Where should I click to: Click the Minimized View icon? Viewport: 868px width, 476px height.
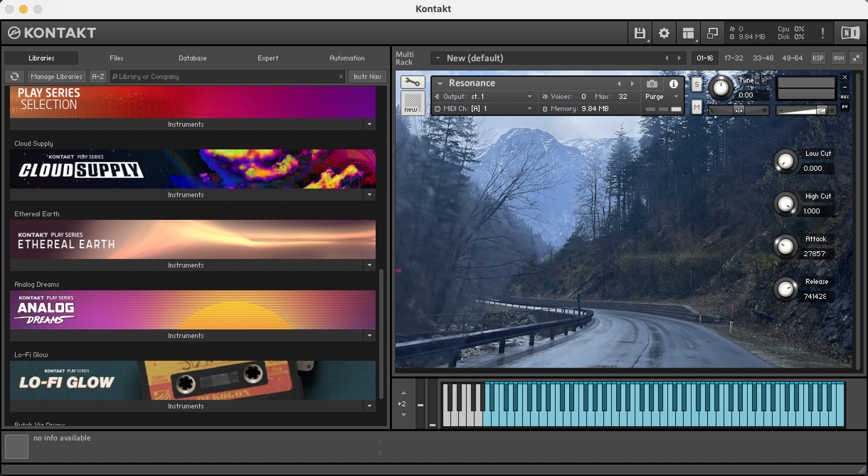(x=713, y=33)
